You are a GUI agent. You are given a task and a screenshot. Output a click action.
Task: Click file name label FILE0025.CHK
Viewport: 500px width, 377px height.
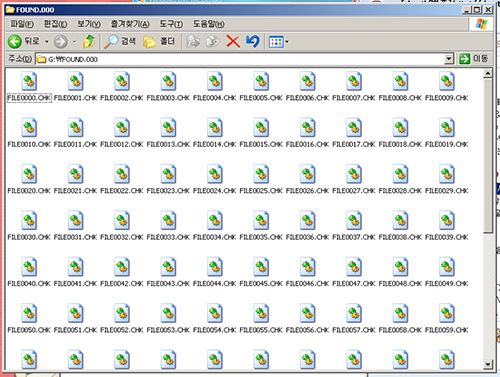coord(261,191)
